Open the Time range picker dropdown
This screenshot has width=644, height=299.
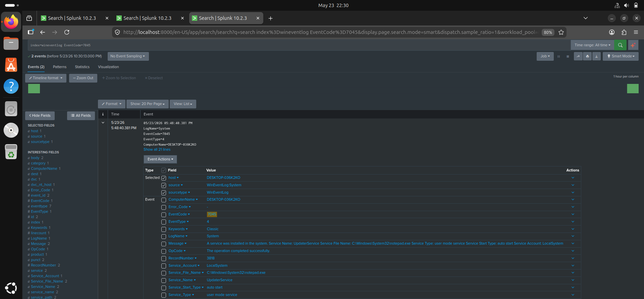[x=592, y=45]
